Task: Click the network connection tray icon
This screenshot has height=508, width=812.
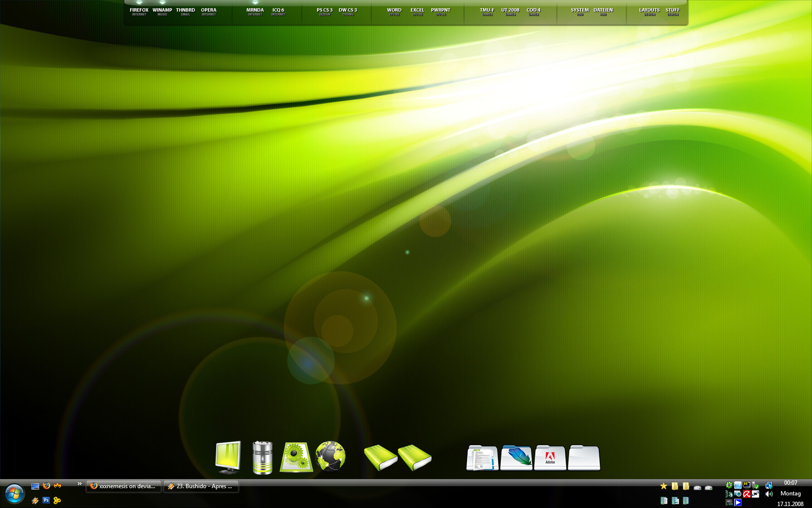Action: click(769, 485)
